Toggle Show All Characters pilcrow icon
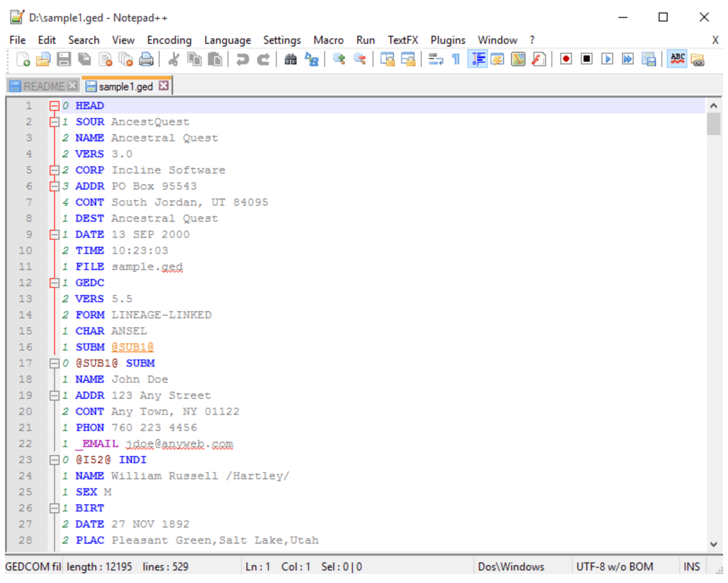 click(x=456, y=59)
